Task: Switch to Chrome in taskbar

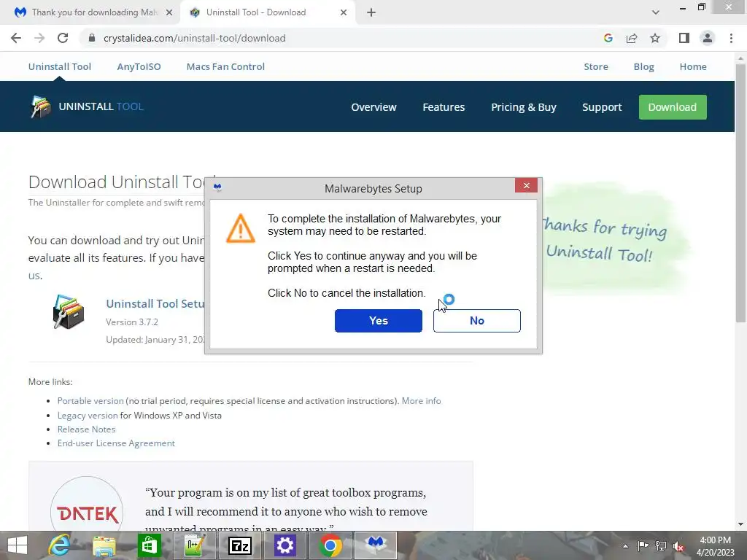Action: click(x=330, y=545)
